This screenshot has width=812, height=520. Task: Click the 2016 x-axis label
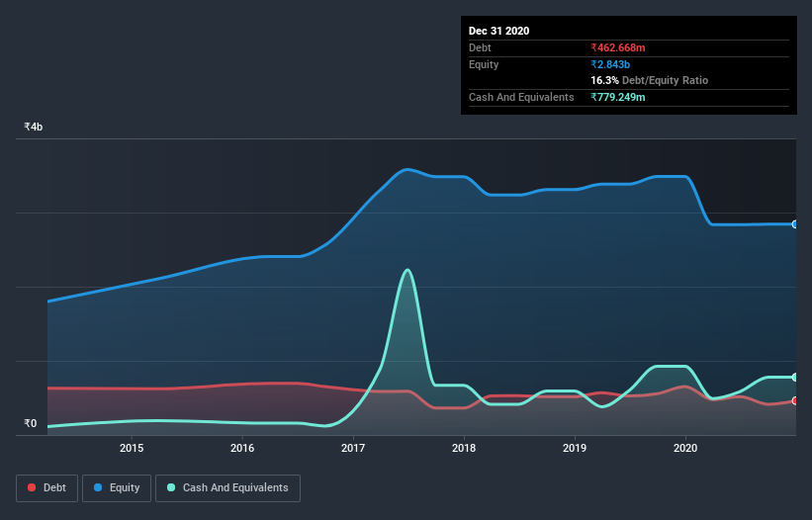(x=242, y=448)
